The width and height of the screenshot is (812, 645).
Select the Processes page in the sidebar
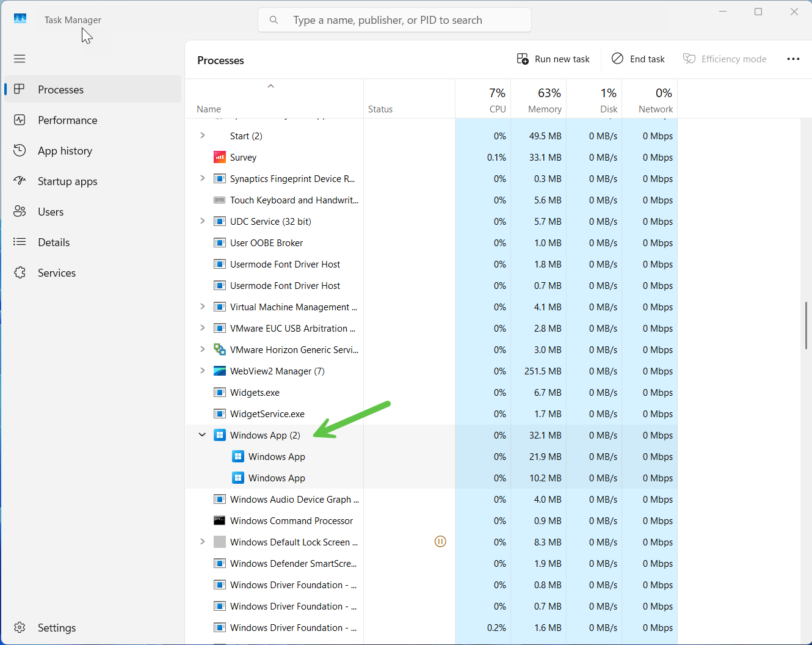point(93,89)
